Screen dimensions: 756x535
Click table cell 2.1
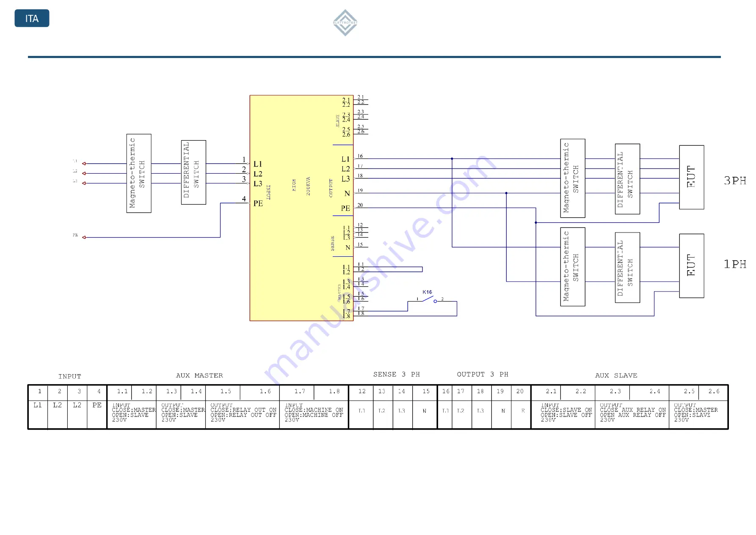[x=546, y=392]
